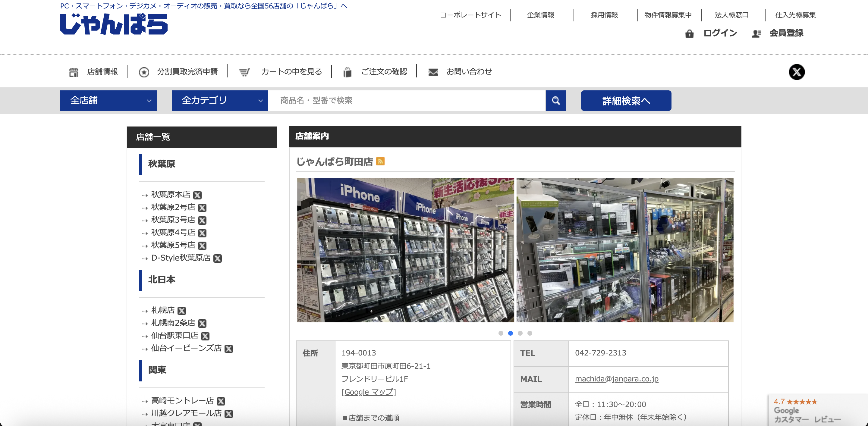Click X icon next to 札幌南2条店
The height and width of the screenshot is (426, 868).
point(202,323)
